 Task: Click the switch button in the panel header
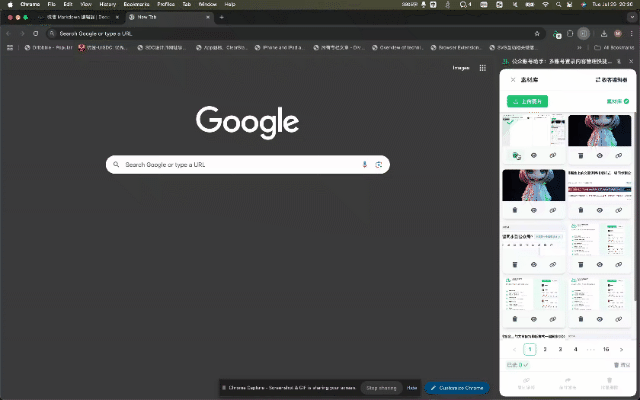[x=611, y=80]
